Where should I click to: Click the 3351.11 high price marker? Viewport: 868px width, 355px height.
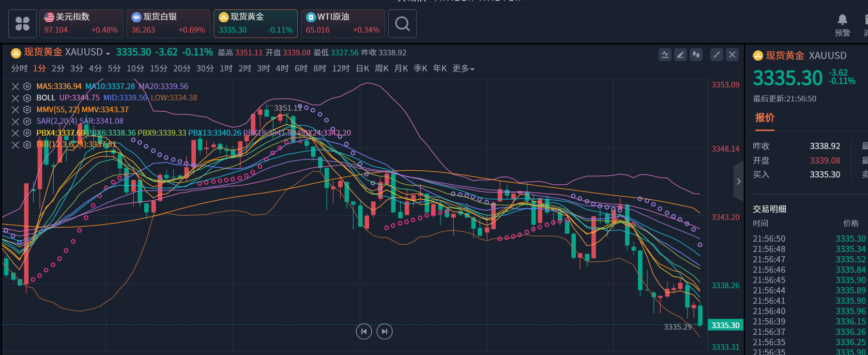click(x=288, y=108)
